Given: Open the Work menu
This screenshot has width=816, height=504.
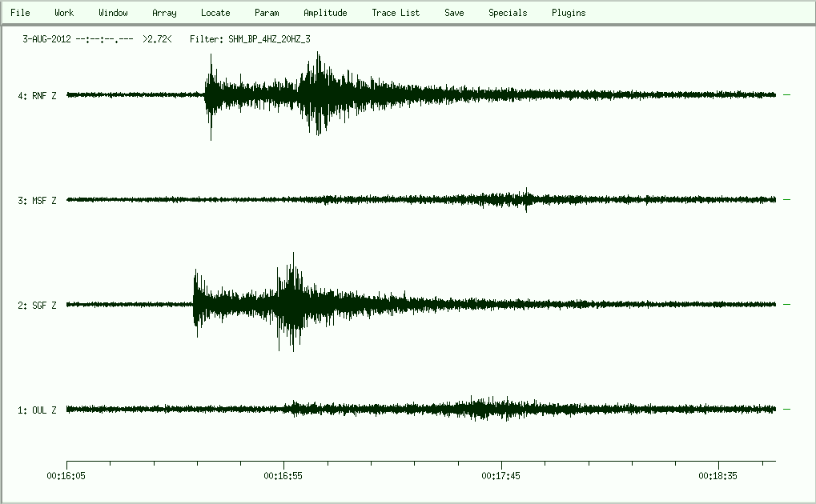Looking at the screenshot, I should click(x=64, y=13).
